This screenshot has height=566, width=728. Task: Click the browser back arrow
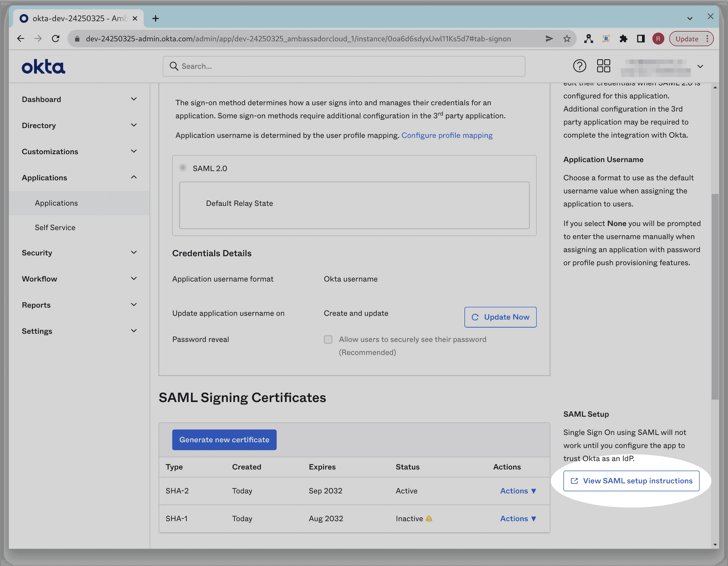20,39
